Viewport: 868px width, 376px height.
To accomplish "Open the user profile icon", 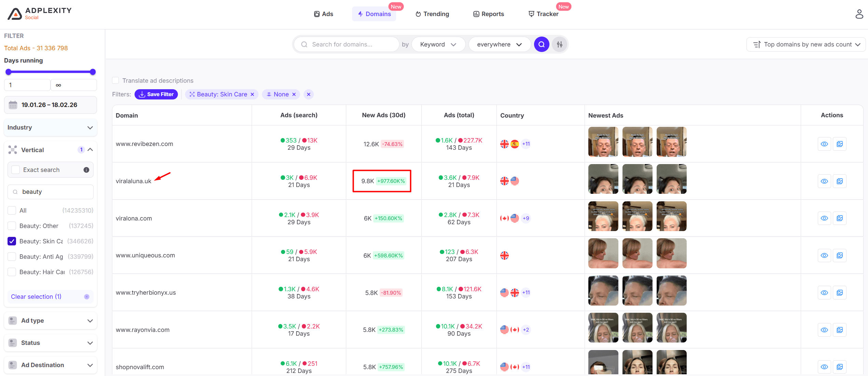I will (x=859, y=14).
